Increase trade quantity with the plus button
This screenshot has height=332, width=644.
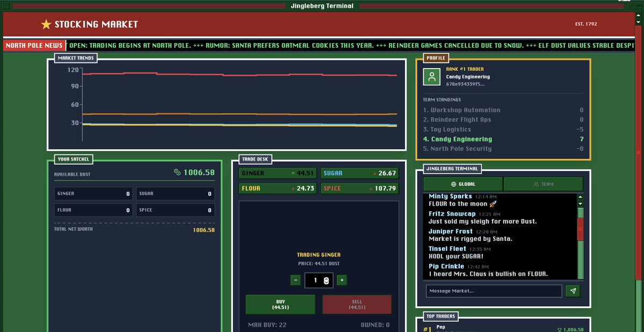[x=342, y=281]
